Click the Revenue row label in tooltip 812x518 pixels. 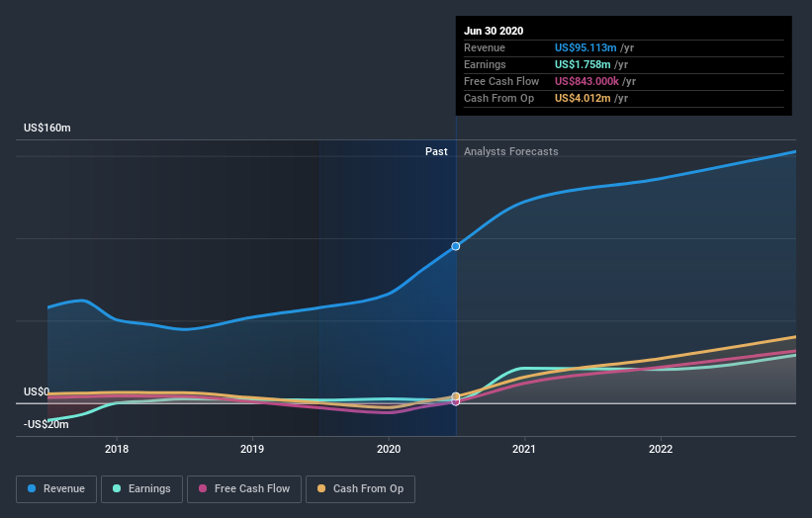[485, 47]
